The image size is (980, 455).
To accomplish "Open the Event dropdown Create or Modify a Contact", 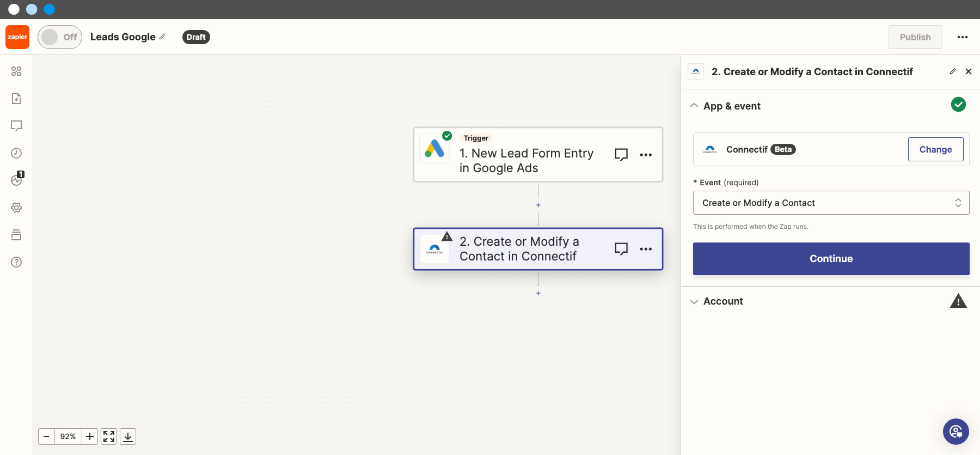I will 831,203.
